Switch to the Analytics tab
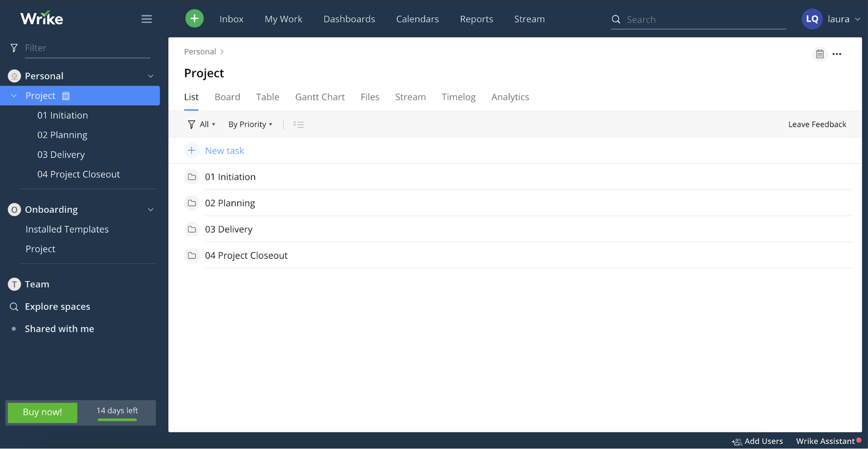Image resolution: width=868 pixels, height=449 pixels. point(510,97)
